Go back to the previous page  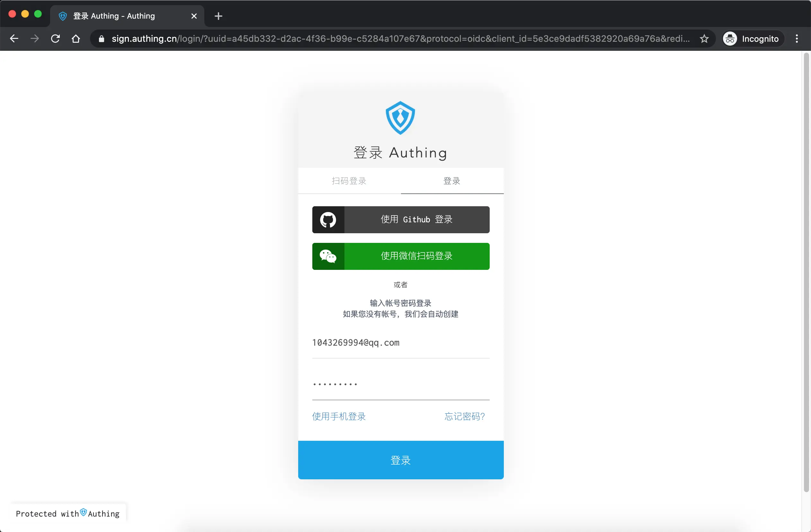point(14,39)
